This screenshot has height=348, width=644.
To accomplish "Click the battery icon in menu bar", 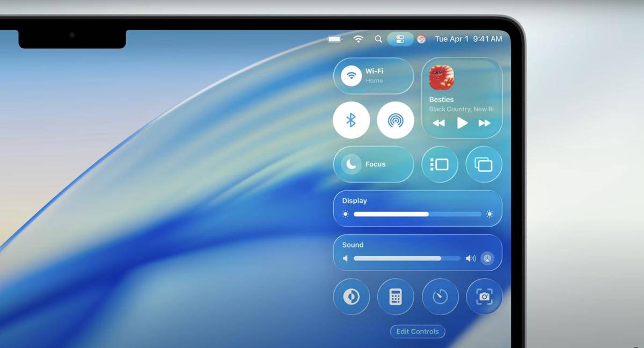I will coord(334,39).
